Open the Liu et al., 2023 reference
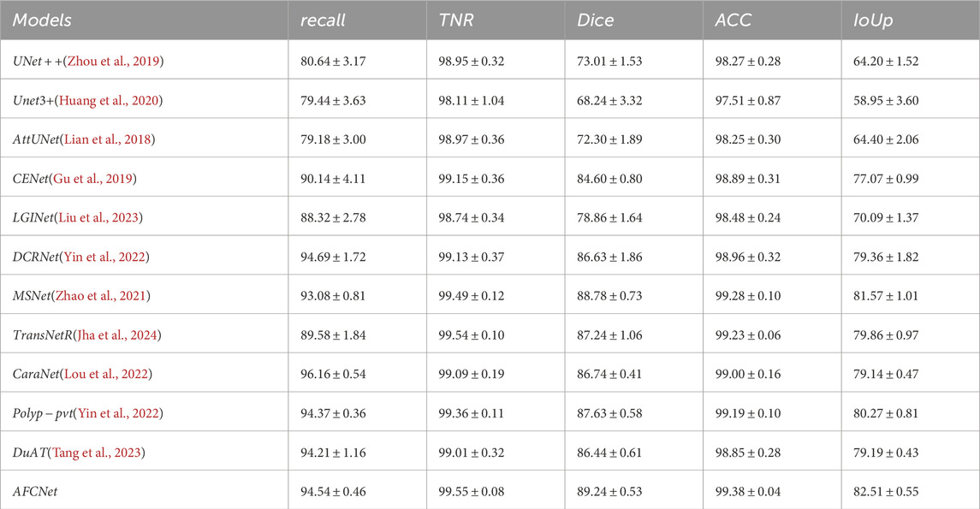This screenshot has width=980, height=509. pyautogui.click(x=106, y=217)
